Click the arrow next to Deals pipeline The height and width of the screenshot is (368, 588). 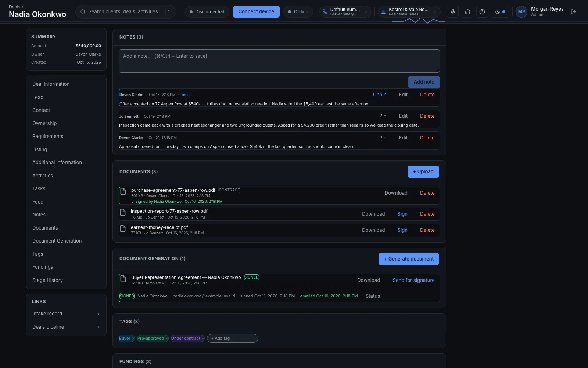[x=98, y=327]
